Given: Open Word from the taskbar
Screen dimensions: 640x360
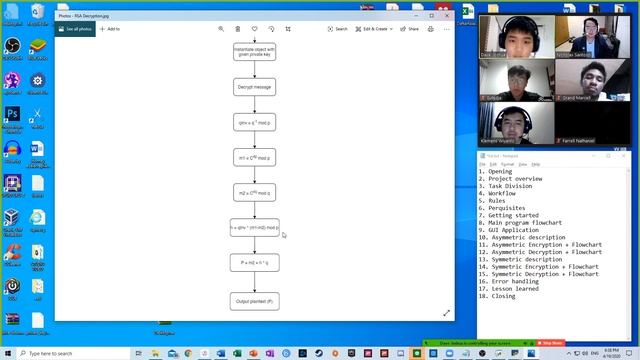Looking at the screenshot, I should (x=221, y=353).
